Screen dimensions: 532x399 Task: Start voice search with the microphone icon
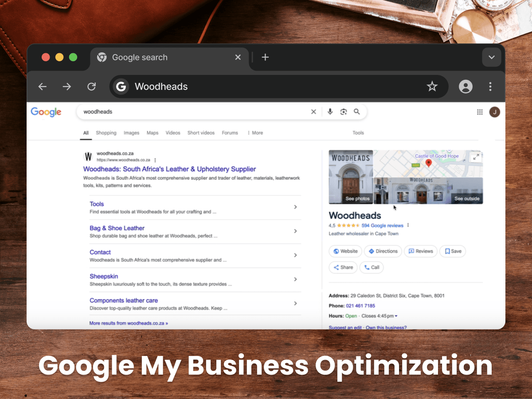pyautogui.click(x=330, y=112)
